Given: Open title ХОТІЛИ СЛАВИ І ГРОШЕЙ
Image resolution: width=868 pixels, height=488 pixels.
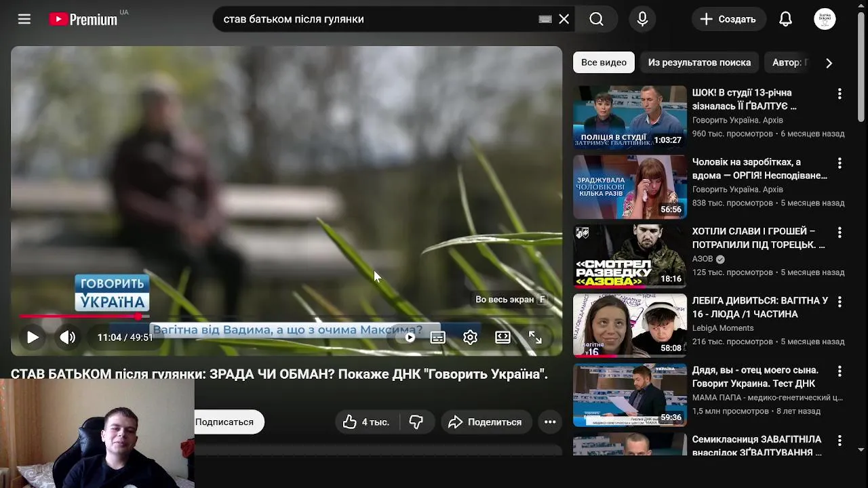Looking at the screenshot, I should point(759,238).
